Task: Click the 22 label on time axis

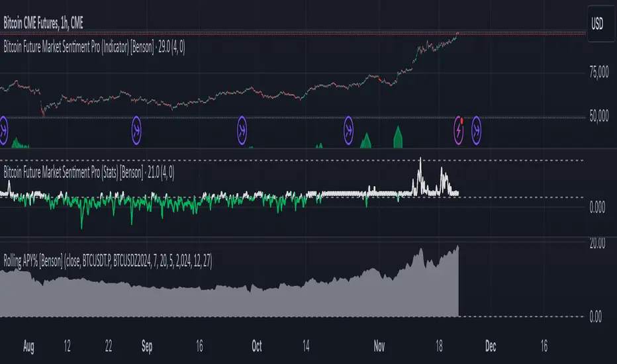Action: [109, 346]
